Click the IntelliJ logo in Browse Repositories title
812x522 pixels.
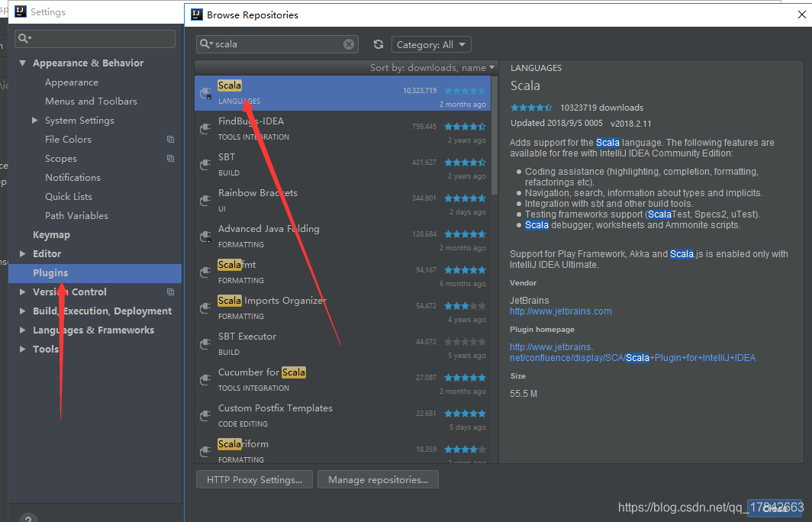[197, 14]
